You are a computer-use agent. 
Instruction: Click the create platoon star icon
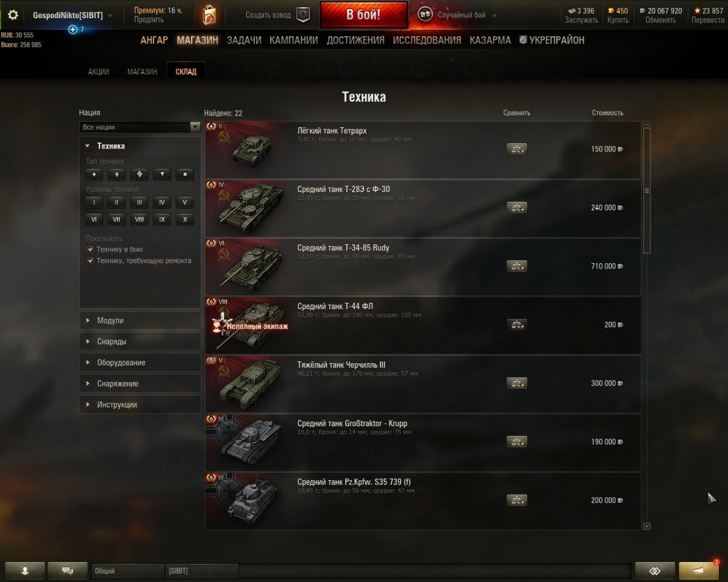[x=303, y=15]
